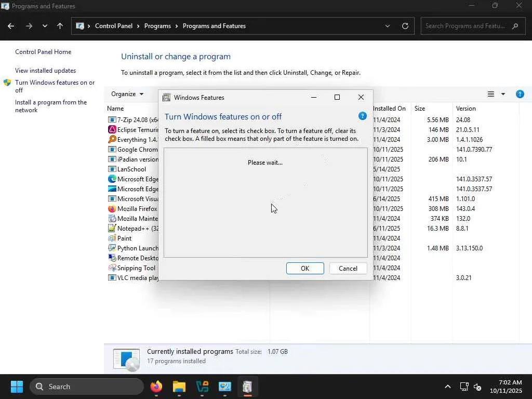Show hidden system tray icons
This screenshot has height=399, width=532.
tap(448, 387)
